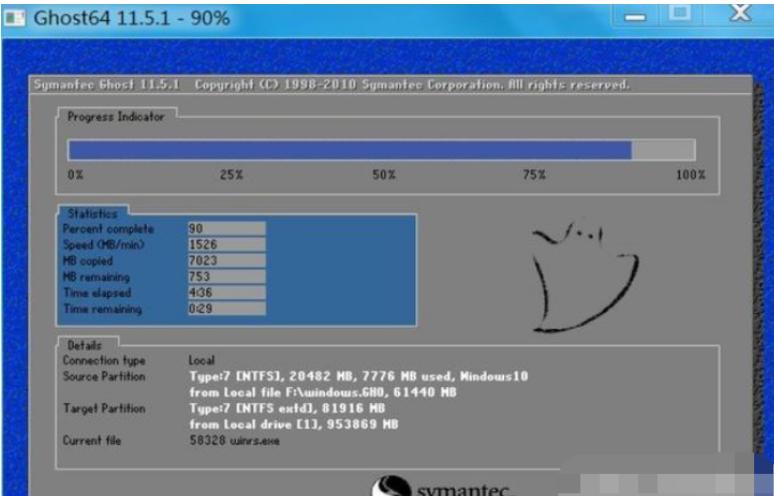
Task: Click the Symantec logo at the bottom
Action: coord(442,487)
